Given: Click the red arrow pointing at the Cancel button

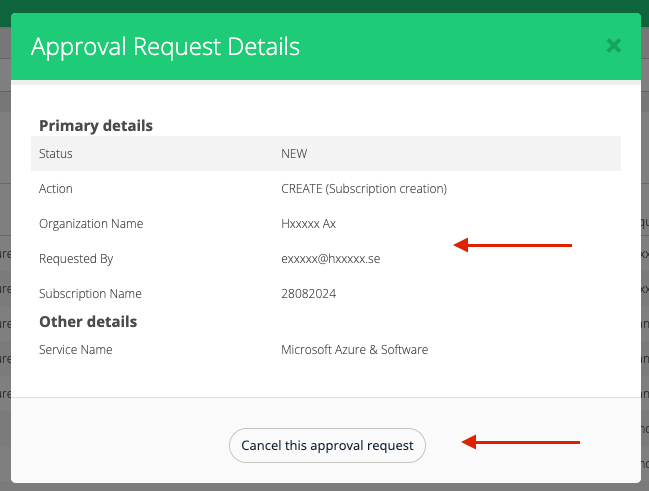Looking at the screenshot, I should [521, 441].
